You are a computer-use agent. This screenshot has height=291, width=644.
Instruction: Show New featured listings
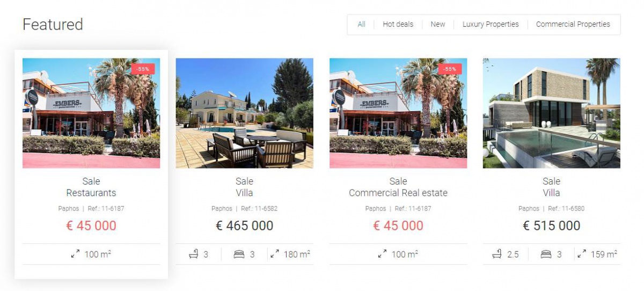click(x=438, y=24)
